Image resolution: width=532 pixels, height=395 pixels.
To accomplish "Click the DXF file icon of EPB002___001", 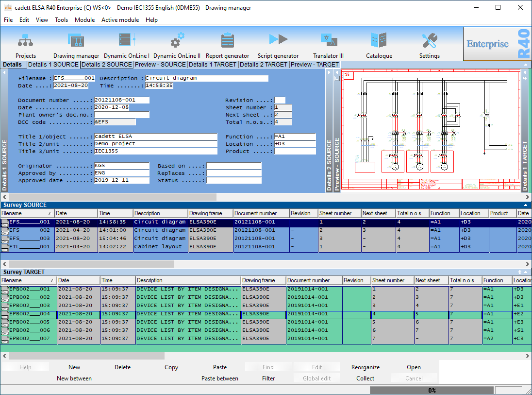I will click(5, 290).
